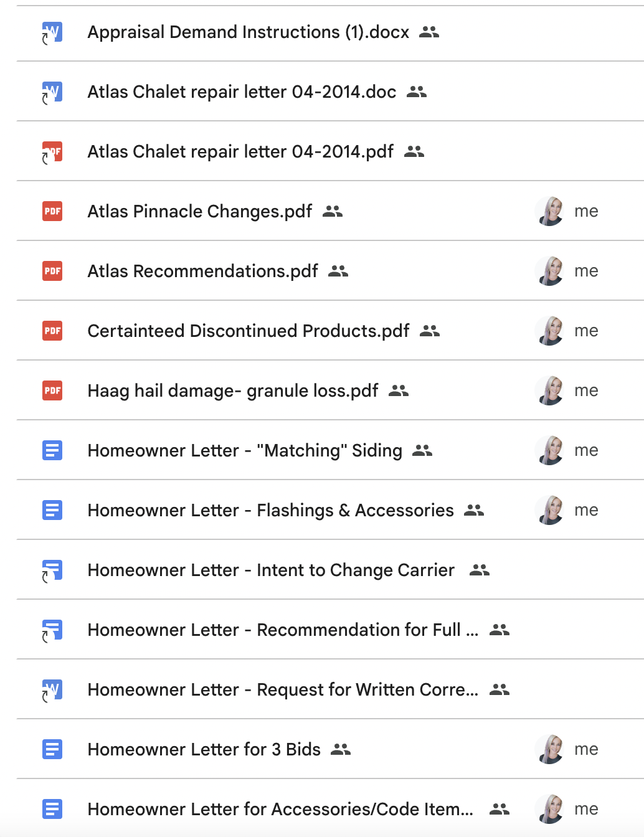Click the Word icon for Appraisal Demand Instructions

tap(52, 32)
